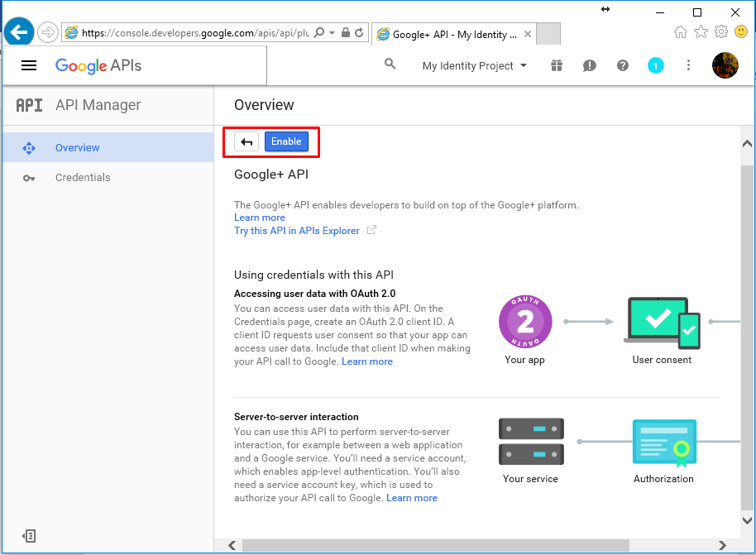Click the security lock icon in the address bar
This screenshot has height=555, width=756.
coord(345,32)
